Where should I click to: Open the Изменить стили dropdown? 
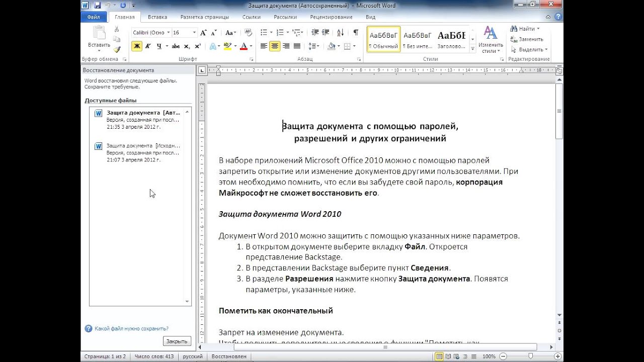pos(490,39)
